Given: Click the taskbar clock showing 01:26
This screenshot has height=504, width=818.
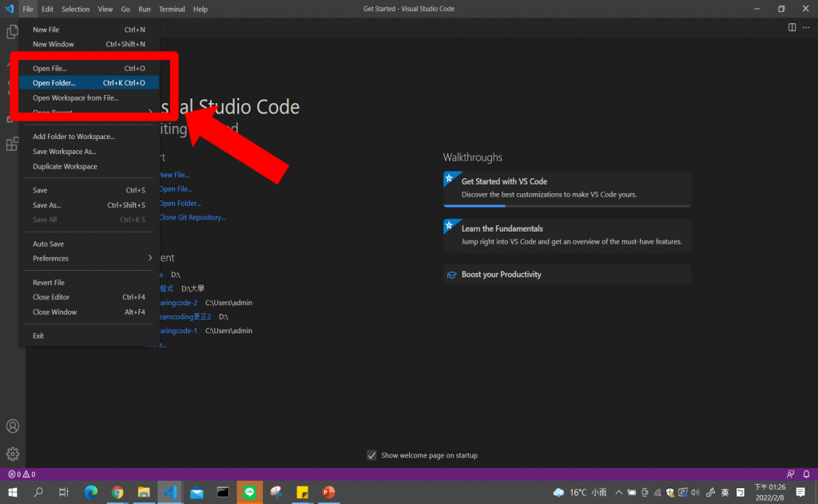Looking at the screenshot, I should click(769, 492).
